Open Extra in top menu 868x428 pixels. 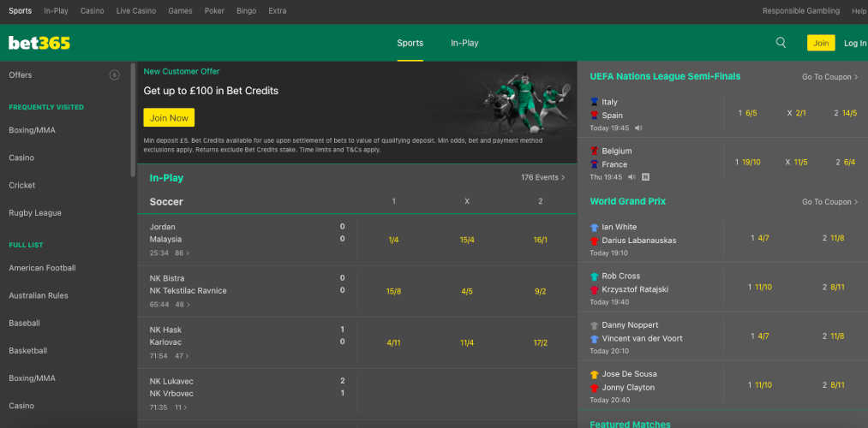278,10
